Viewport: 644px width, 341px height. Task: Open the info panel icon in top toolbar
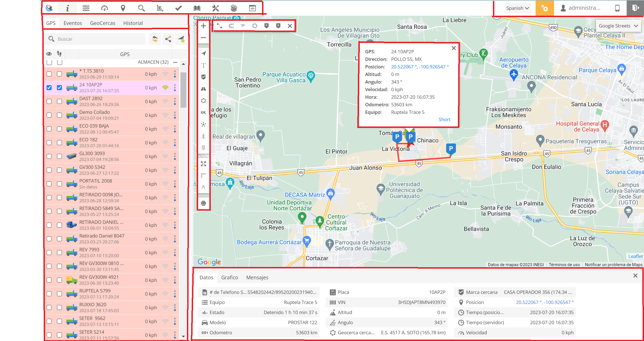click(x=67, y=8)
